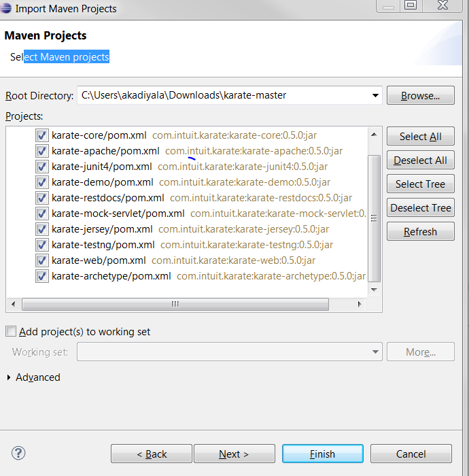Proceed with the Next > button

tap(234, 454)
